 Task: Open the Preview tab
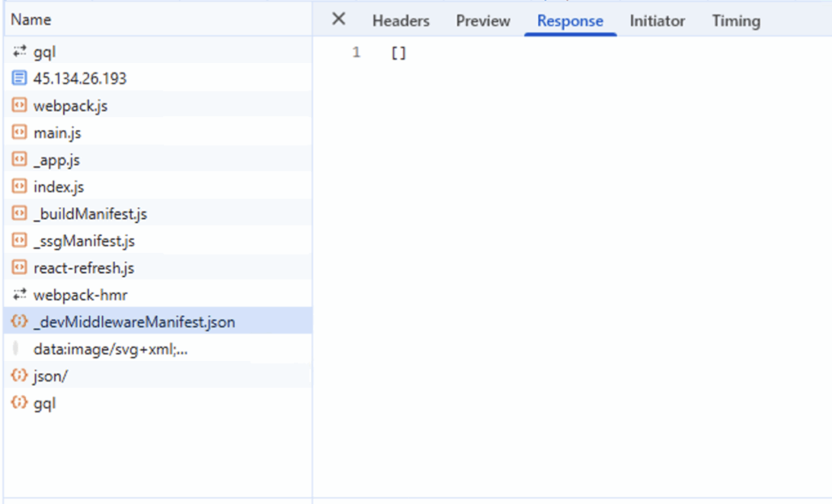[483, 21]
